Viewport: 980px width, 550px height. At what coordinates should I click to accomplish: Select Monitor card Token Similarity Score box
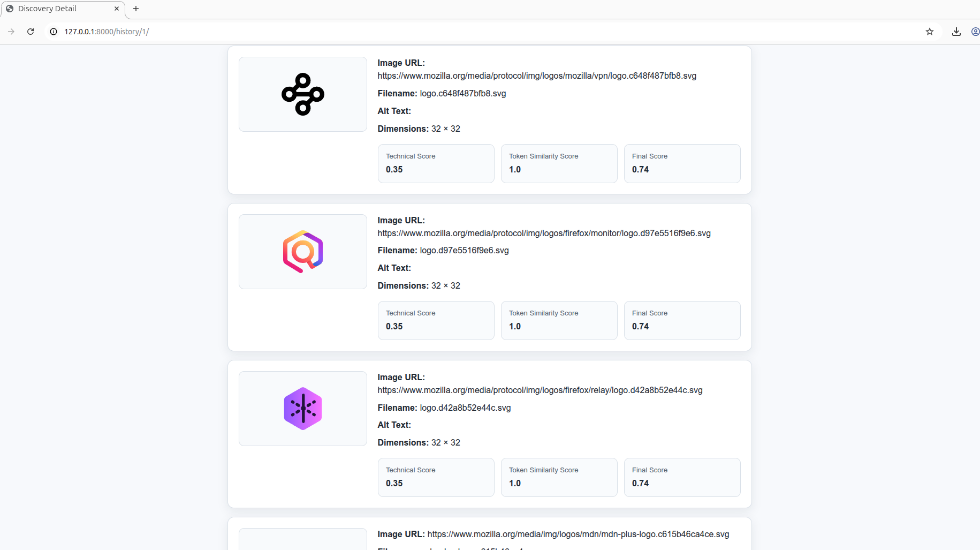coord(559,320)
